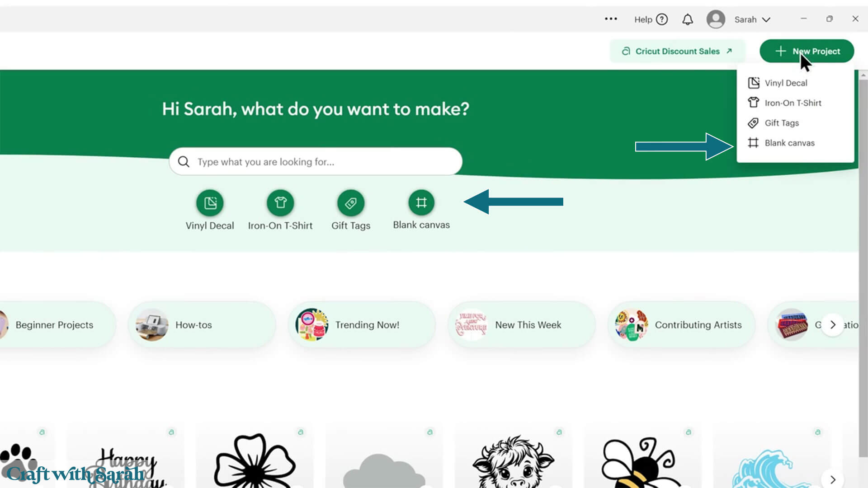
Task: Open the notifications bell
Action: (688, 19)
